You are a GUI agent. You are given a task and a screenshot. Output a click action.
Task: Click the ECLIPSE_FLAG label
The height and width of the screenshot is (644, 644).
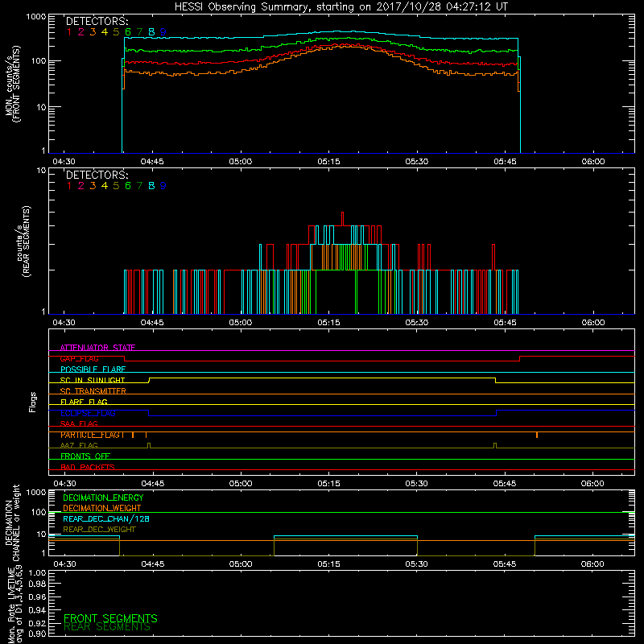click(x=88, y=413)
